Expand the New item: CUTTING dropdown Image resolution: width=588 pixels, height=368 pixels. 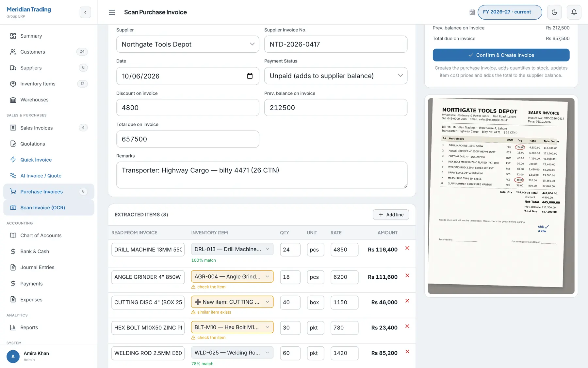[232, 302]
